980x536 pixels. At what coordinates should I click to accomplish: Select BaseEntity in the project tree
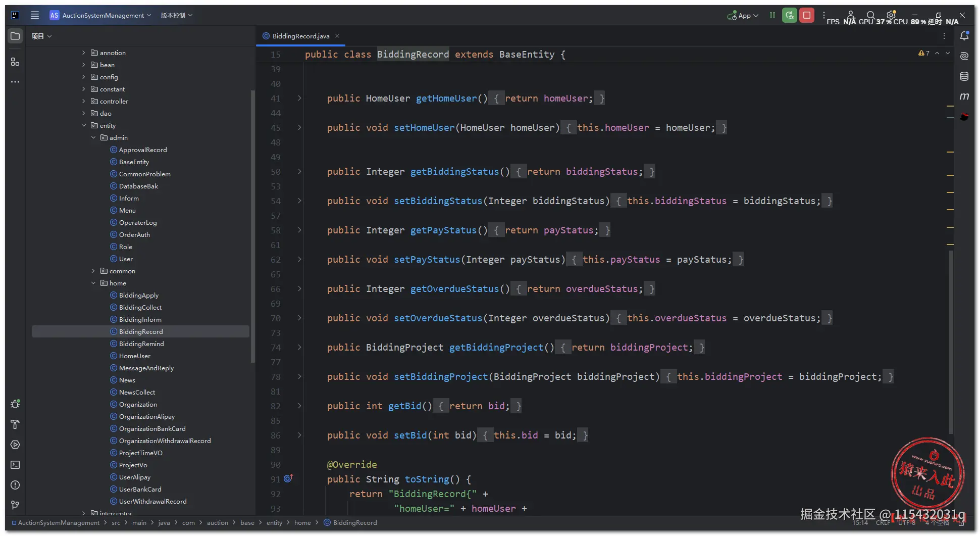(x=134, y=162)
